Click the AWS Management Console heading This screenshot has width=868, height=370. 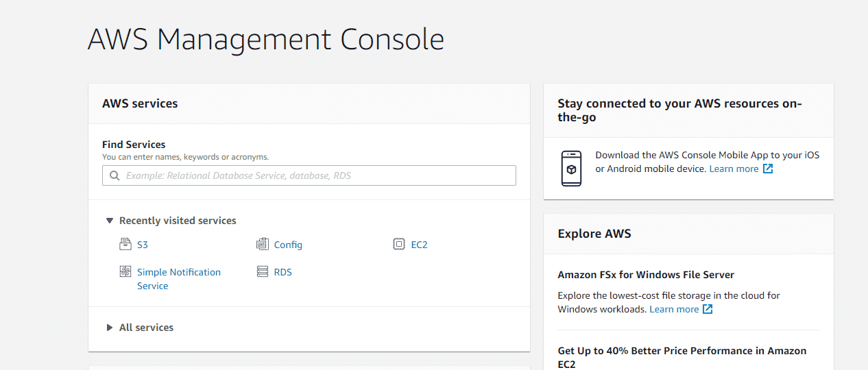pos(266,40)
